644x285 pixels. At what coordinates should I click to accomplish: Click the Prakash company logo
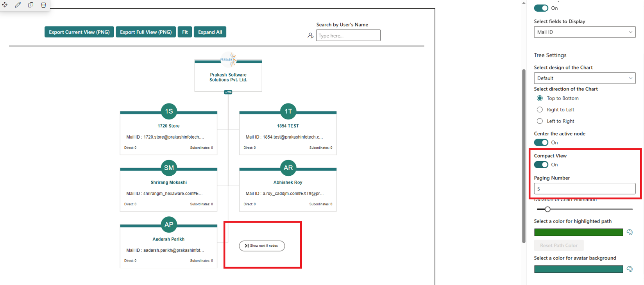[x=228, y=59]
